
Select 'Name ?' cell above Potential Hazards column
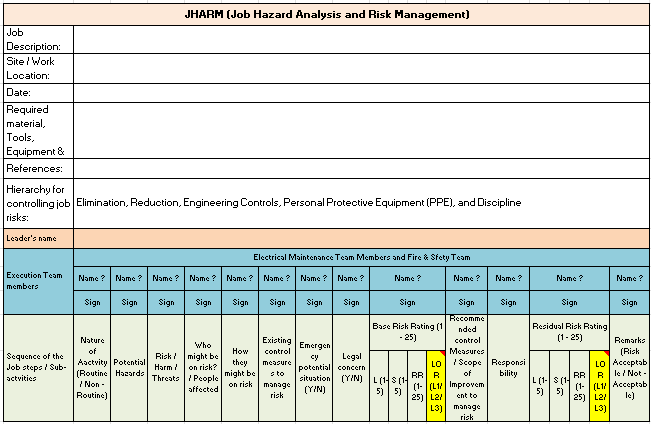click(129, 278)
